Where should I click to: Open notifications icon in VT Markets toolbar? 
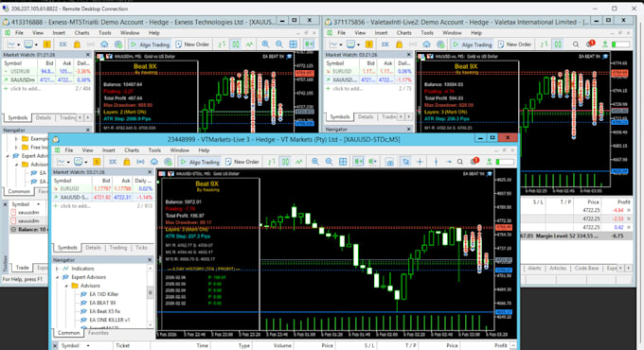[474, 161]
